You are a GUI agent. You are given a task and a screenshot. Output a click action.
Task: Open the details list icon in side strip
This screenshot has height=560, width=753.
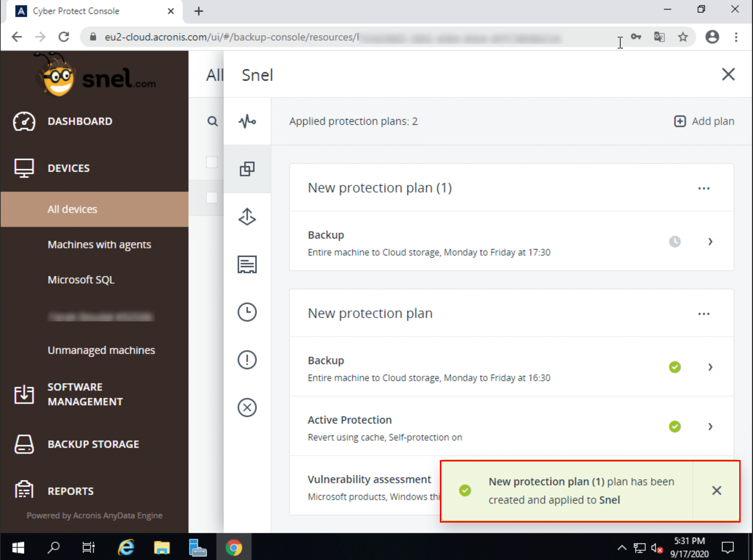247,264
